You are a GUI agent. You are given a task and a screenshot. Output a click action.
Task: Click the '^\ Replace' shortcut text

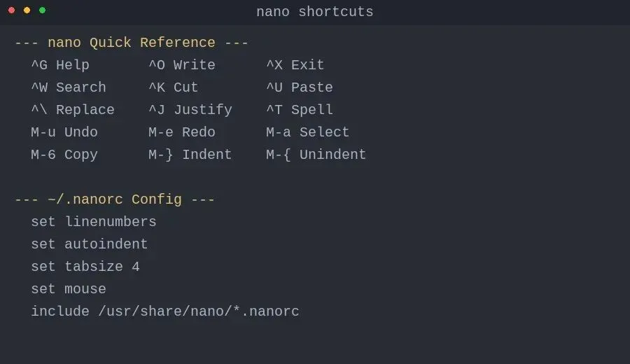point(73,110)
